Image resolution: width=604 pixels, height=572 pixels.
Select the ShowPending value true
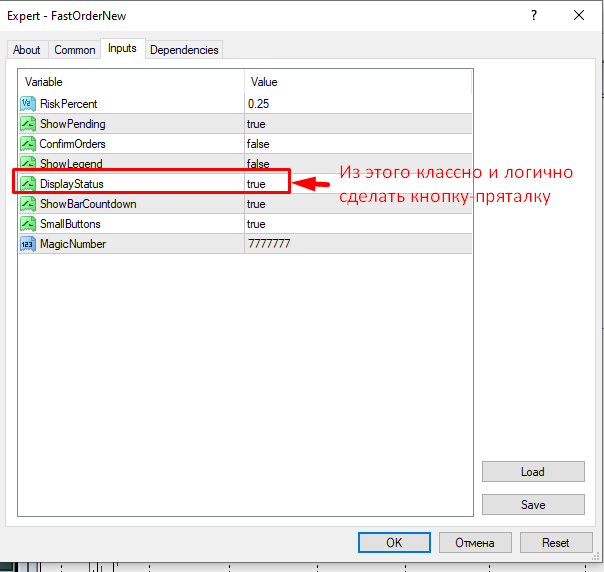point(256,124)
